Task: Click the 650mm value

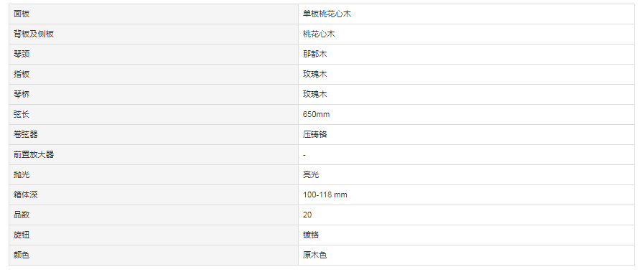Action: (316, 114)
